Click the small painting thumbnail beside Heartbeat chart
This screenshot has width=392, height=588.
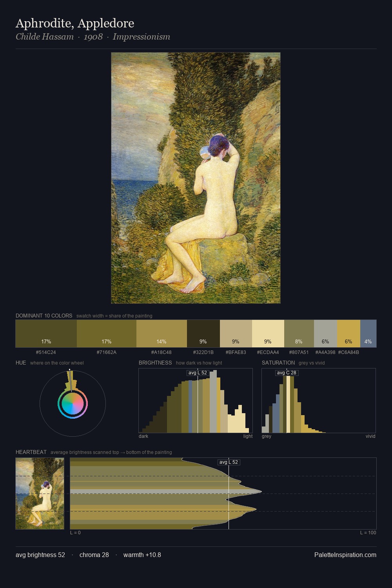coord(40,494)
